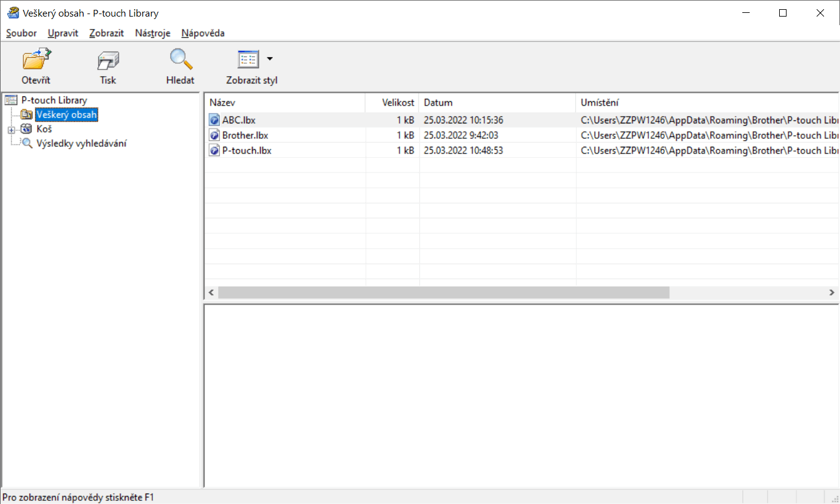Click date 25.03.2022 10:48:53

(x=463, y=150)
